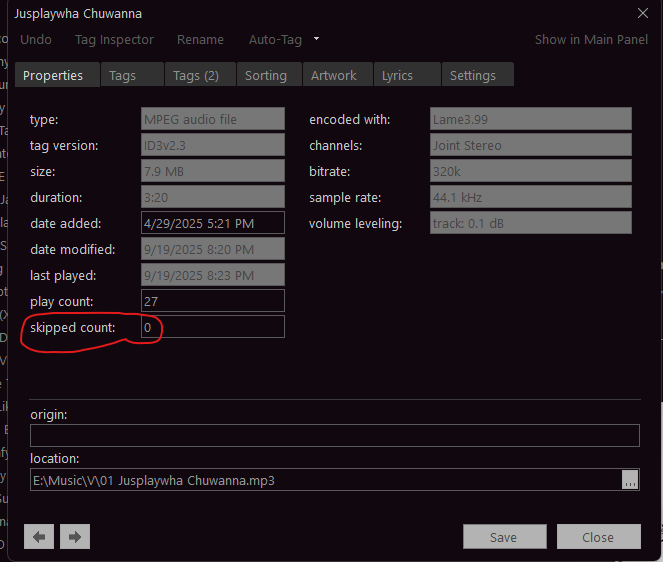Click last played '9/19/2025 8:23 PM'
663x562 pixels.
click(213, 275)
